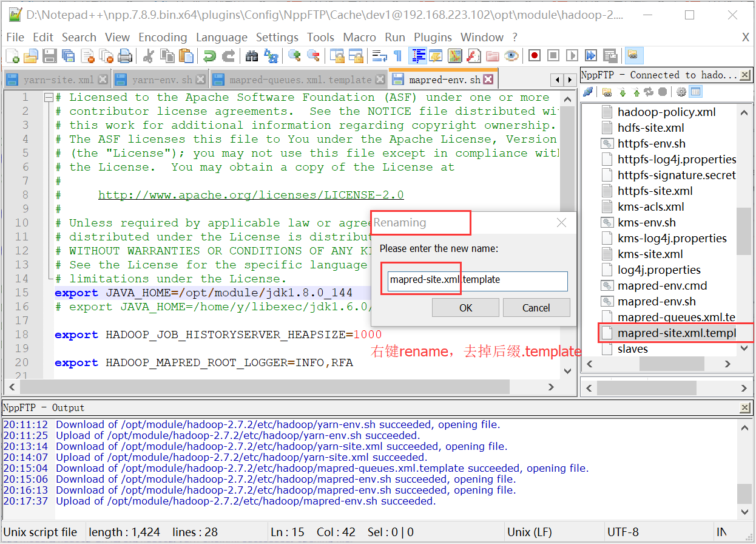This screenshot has height=544, width=756.
Task: Start macro recording with the red dot
Action: [535, 56]
